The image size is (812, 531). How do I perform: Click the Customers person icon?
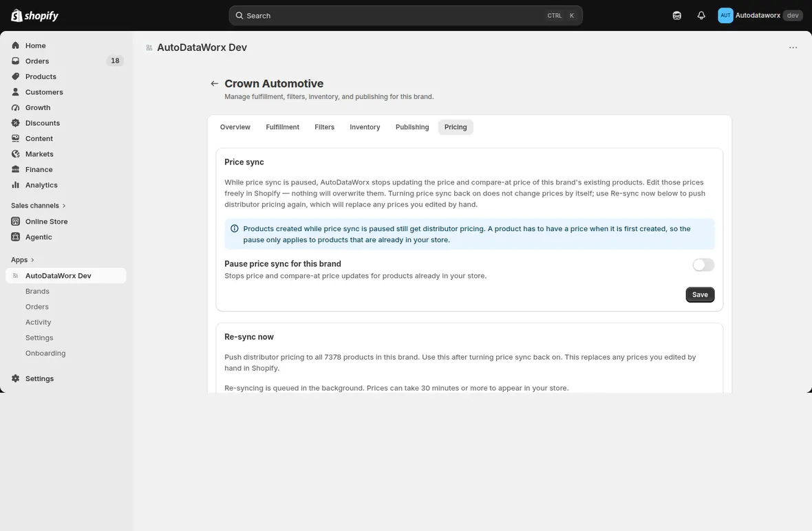click(x=16, y=92)
